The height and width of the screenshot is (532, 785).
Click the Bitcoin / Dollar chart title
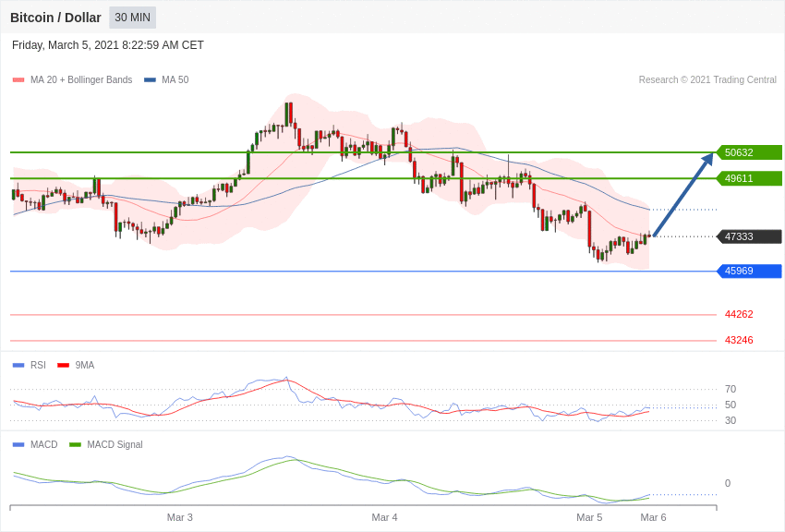pos(55,18)
